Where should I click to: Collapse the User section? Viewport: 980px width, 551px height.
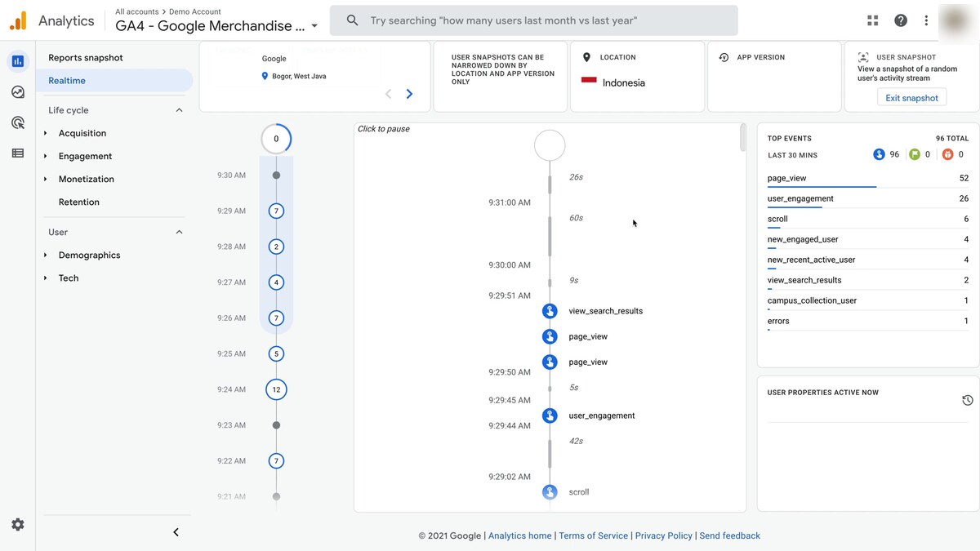180,232
